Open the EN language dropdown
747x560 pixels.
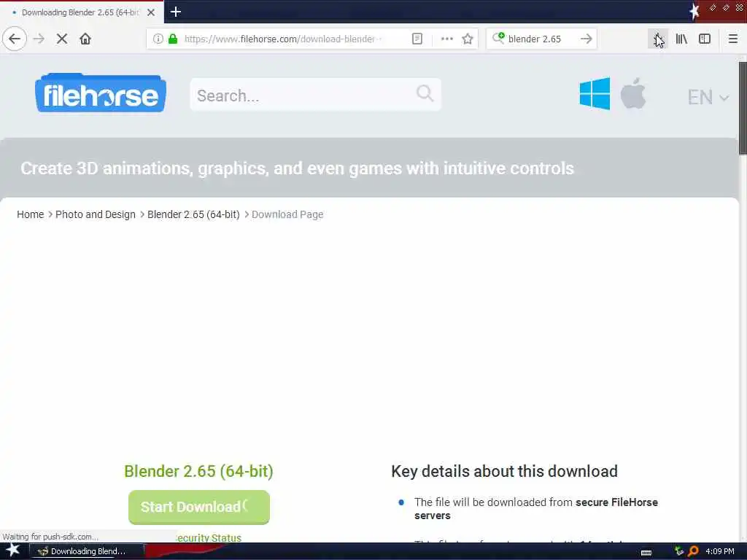tap(708, 97)
